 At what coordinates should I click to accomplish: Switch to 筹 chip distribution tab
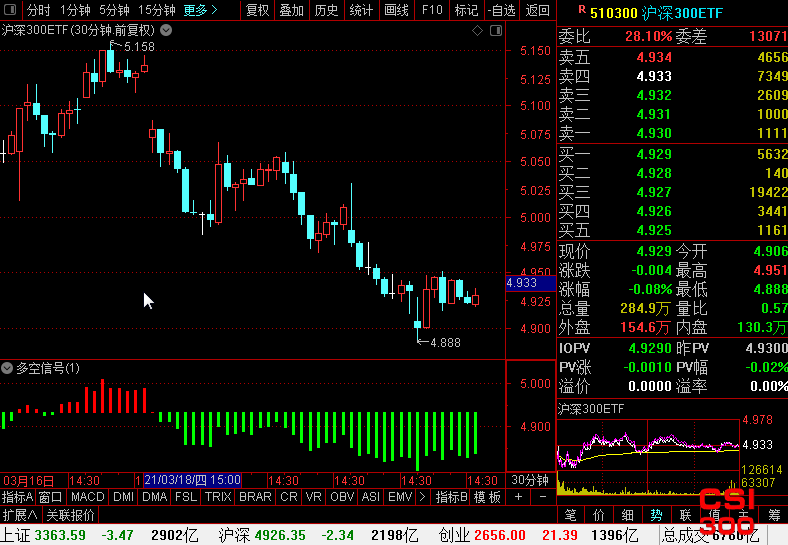point(774,515)
